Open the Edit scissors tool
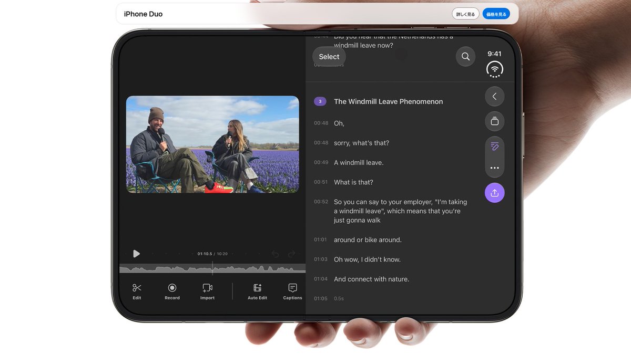Image resolution: width=631 pixels, height=364 pixels. click(137, 291)
